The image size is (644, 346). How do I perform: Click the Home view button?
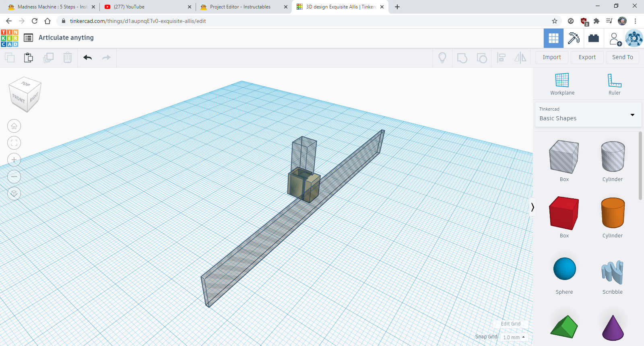coord(14,126)
